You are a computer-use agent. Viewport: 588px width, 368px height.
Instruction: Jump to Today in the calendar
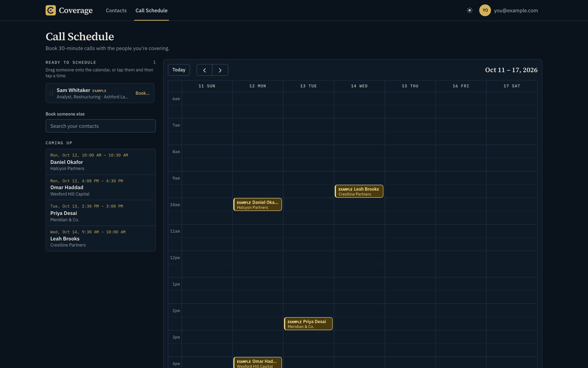[x=179, y=70]
